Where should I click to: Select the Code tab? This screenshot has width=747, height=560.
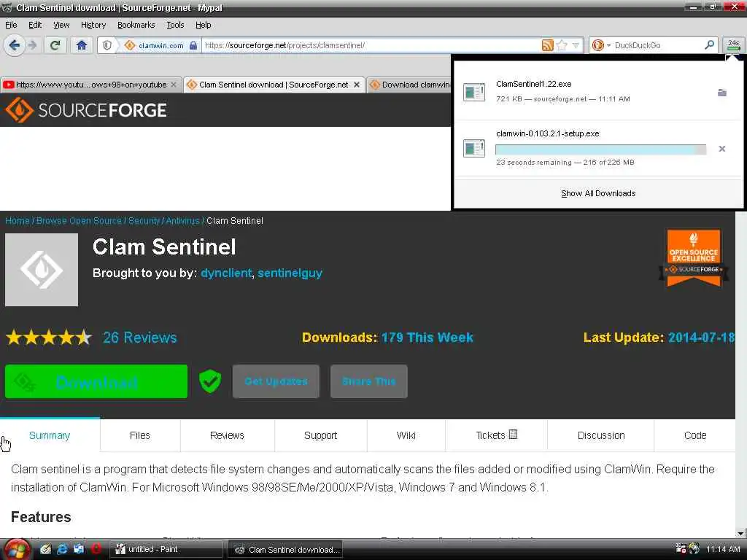(695, 435)
